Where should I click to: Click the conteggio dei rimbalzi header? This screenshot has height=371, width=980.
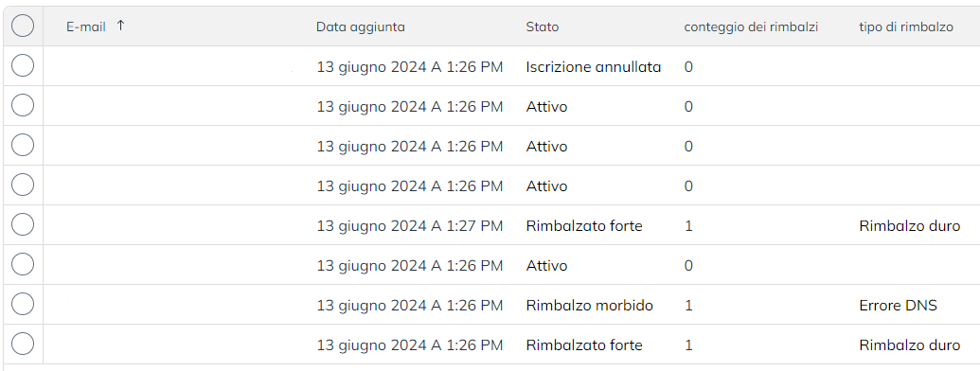(751, 26)
